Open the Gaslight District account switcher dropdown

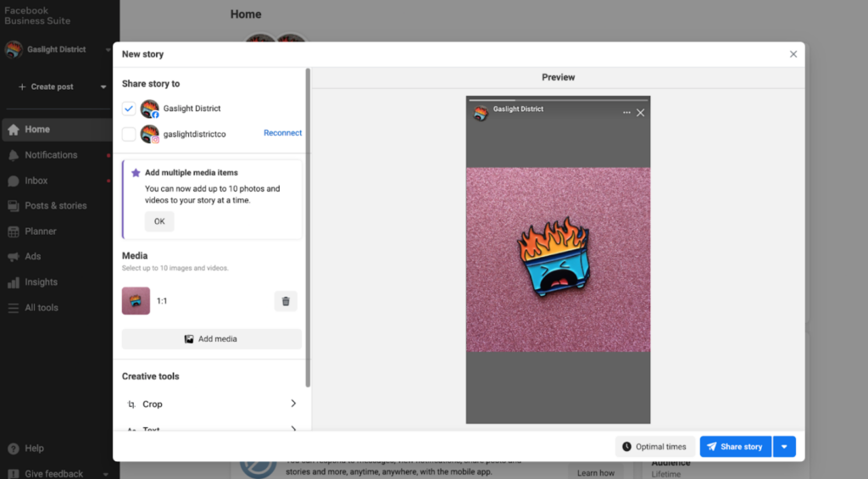tap(108, 50)
